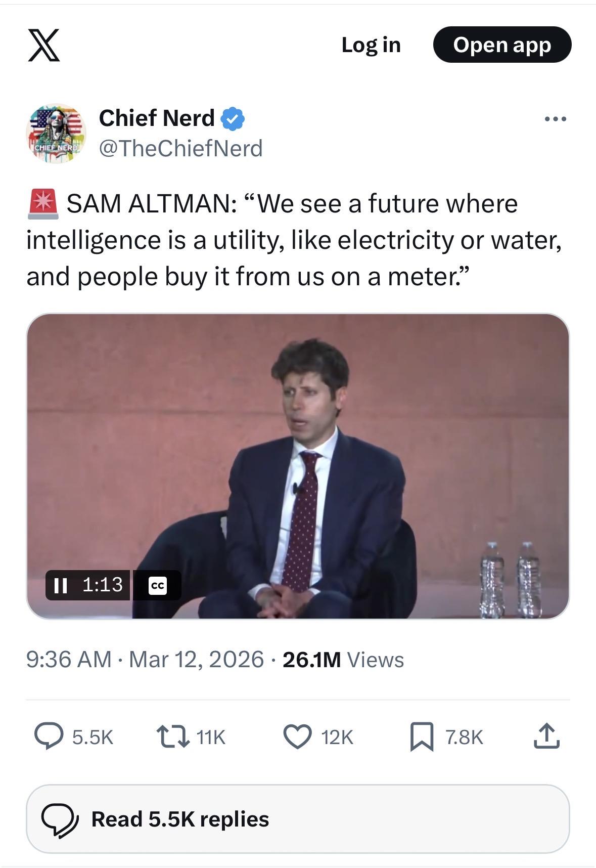Image resolution: width=596 pixels, height=868 pixels.
Task: Click the X logo icon
Action: tap(44, 45)
